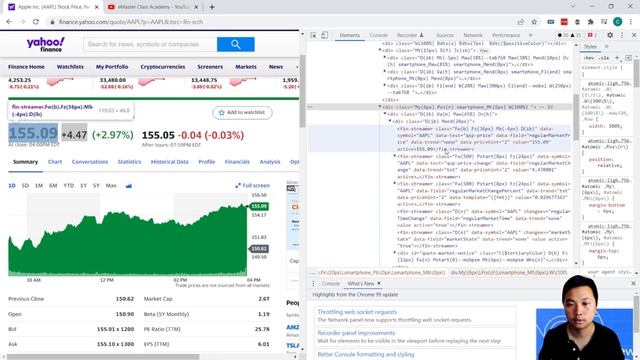Close the DevTools panel

point(634,35)
